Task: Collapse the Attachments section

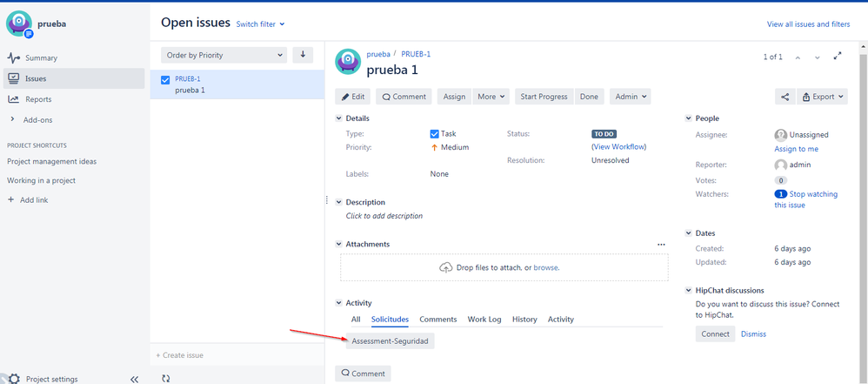Action: click(x=339, y=244)
